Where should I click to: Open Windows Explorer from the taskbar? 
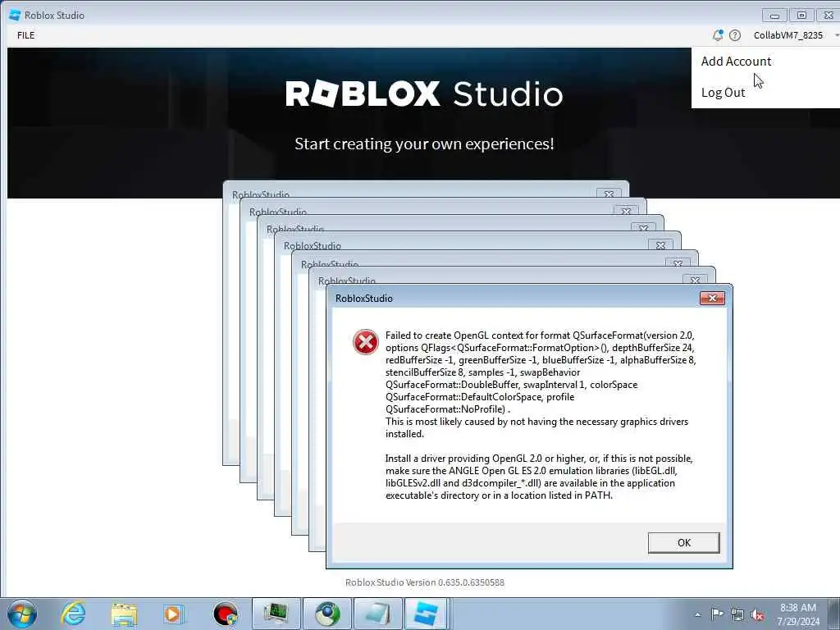[124, 614]
